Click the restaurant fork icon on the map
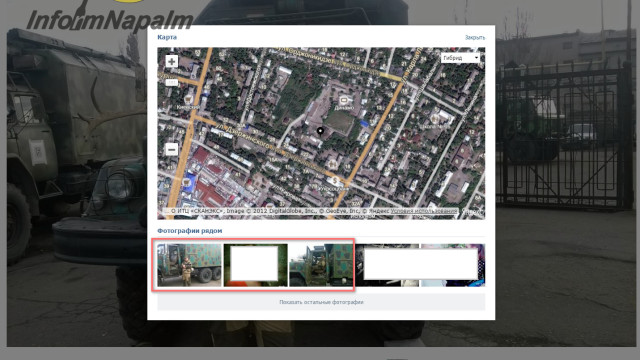 tap(332, 164)
